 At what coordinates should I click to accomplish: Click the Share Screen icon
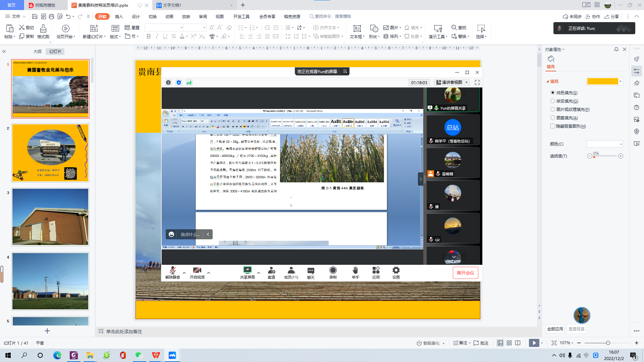tap(247, 273)
